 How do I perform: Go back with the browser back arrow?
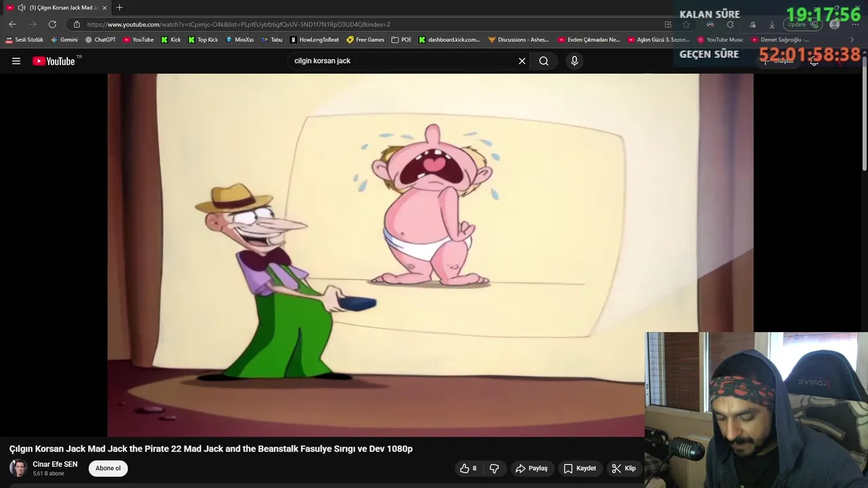point(12,24)
